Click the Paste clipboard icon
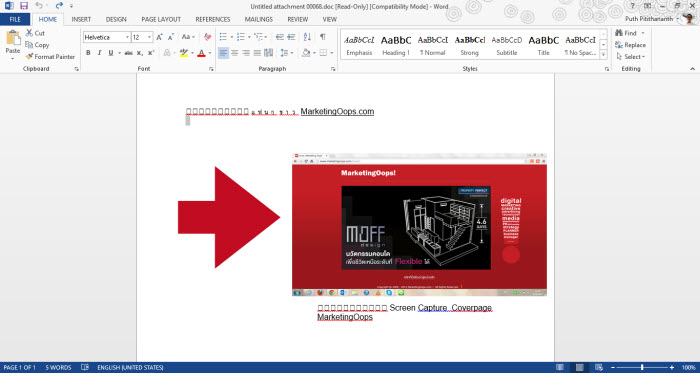The image size is (700, 373). [13, 37]
